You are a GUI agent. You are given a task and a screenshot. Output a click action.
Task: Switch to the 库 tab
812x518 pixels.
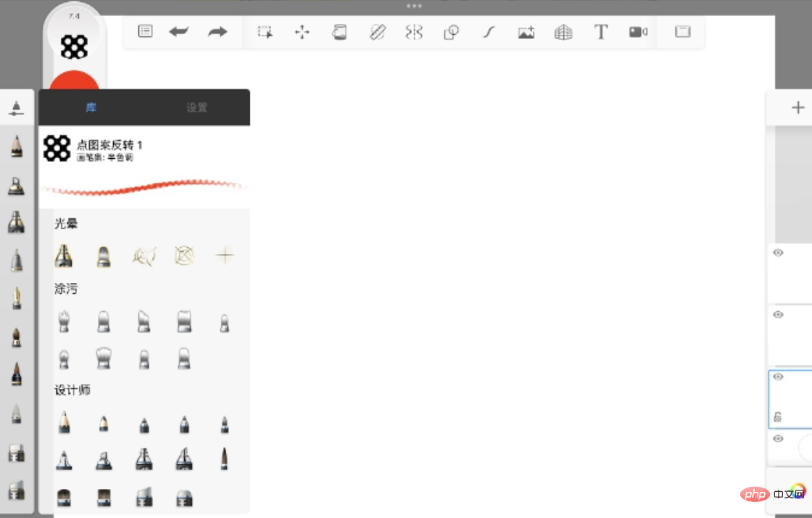pyautogui.click(x=91, y=107)
